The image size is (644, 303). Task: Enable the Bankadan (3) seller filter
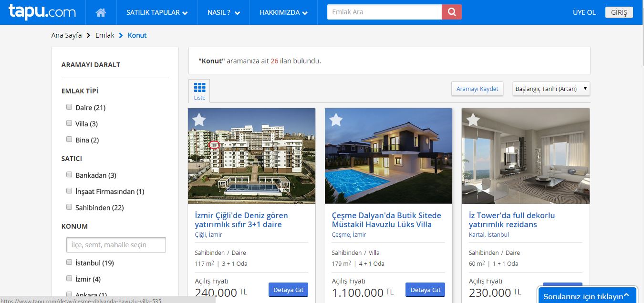click(x=69, y=175)
